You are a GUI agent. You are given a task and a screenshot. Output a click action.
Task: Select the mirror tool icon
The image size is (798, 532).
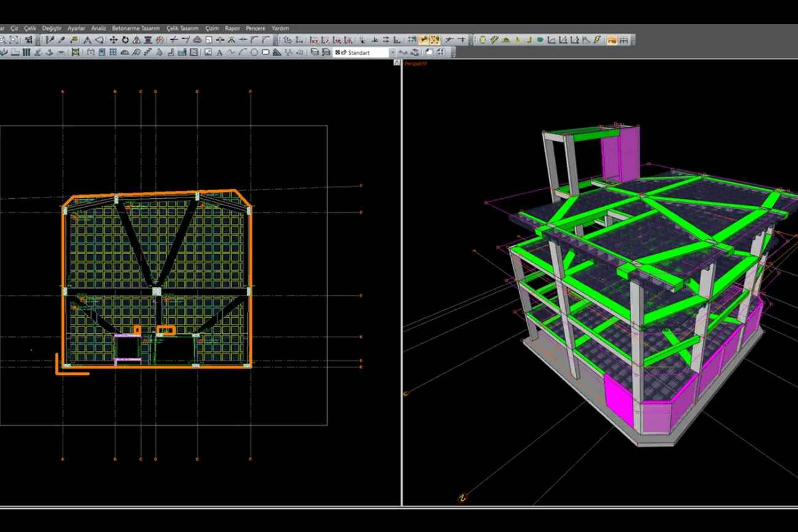pos(136,40)
